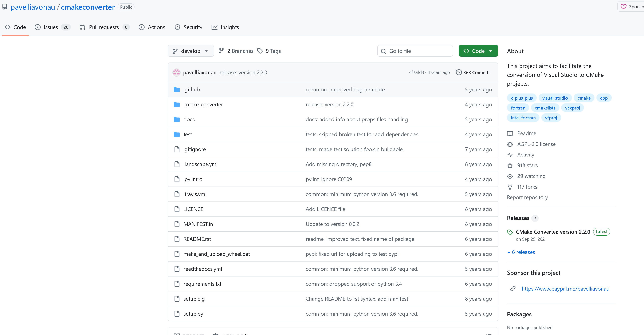Open the green Code dropdown button

(x=478, y=51)
